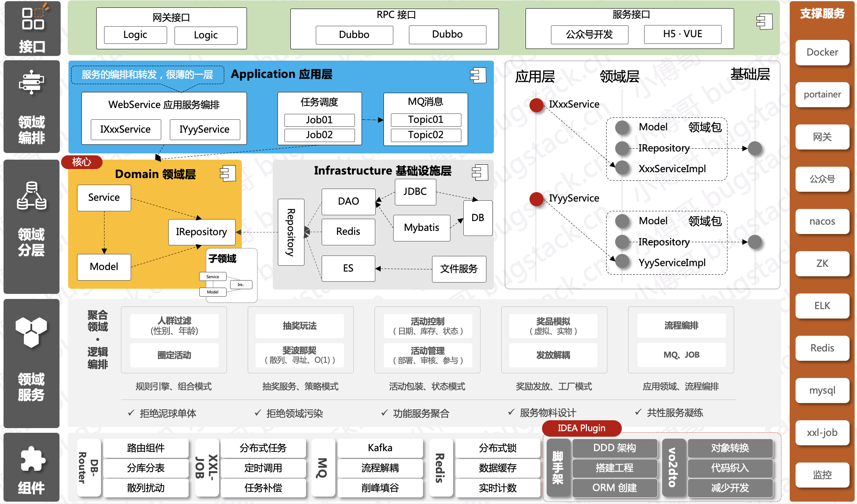
Task: Select the nacos support service box
Action: point(822,221)
